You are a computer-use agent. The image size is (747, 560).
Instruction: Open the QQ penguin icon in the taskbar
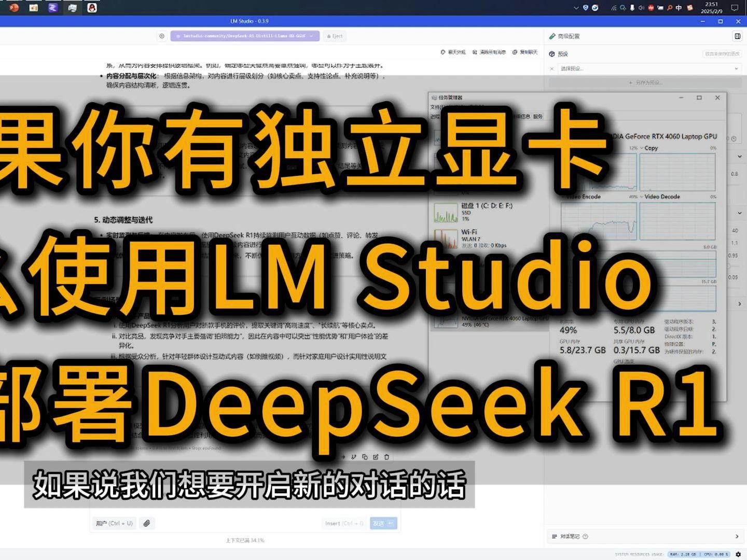click(92, 7)
